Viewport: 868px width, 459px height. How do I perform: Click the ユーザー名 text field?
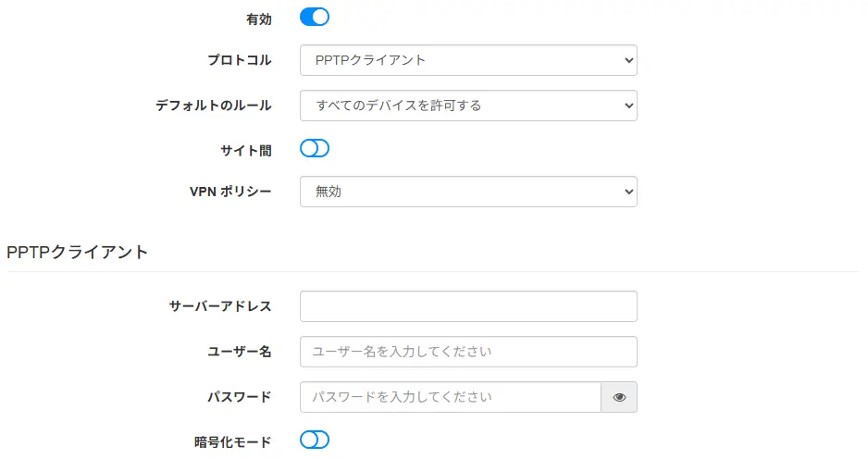pyautogui.click(x=468, y=352)
